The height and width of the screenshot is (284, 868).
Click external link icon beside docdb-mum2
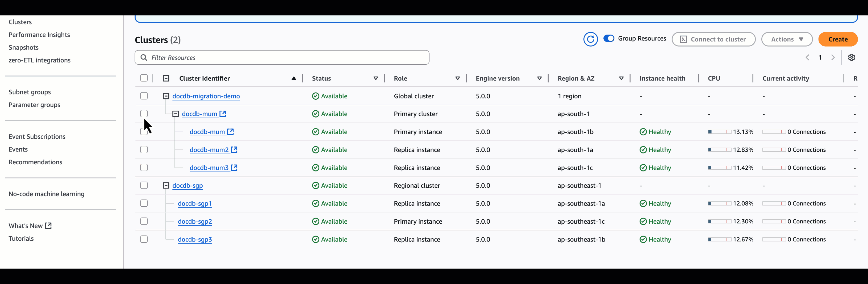234,150
